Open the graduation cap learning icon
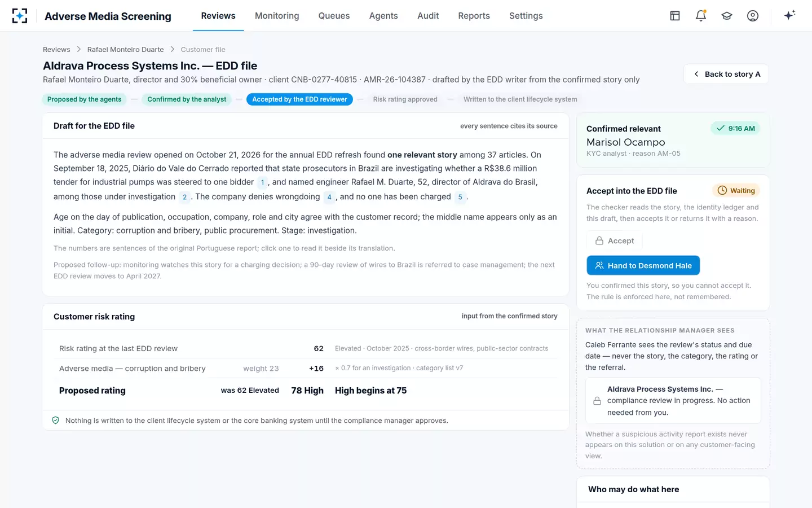The image size is (812, 508). click(x=727, y=16)
